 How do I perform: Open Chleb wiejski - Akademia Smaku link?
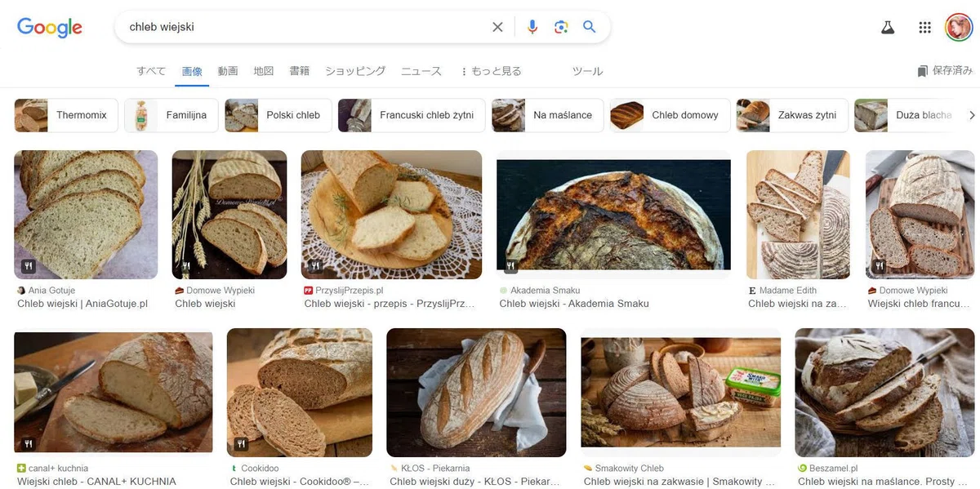(x=574, y=304)
